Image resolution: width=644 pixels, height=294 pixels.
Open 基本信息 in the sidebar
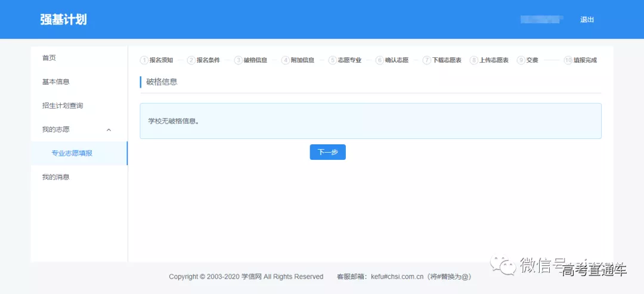click(x=55, y=82)
